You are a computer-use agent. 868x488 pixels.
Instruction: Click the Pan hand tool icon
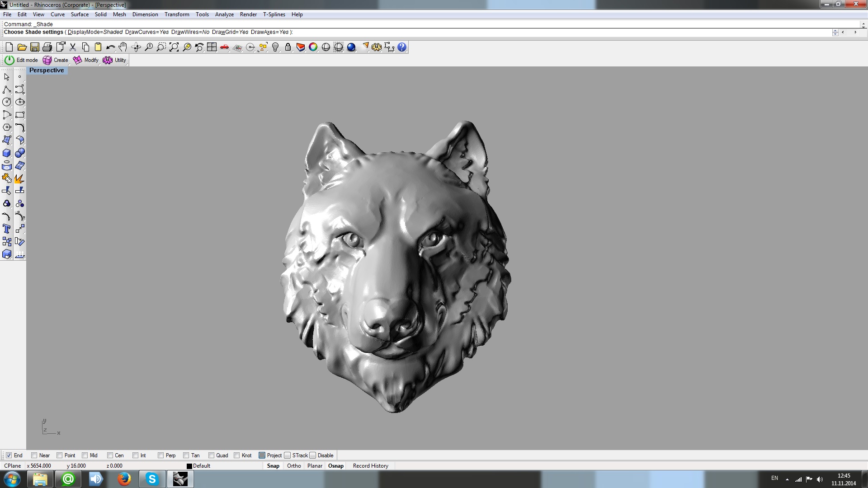click(x=123, y=47)
